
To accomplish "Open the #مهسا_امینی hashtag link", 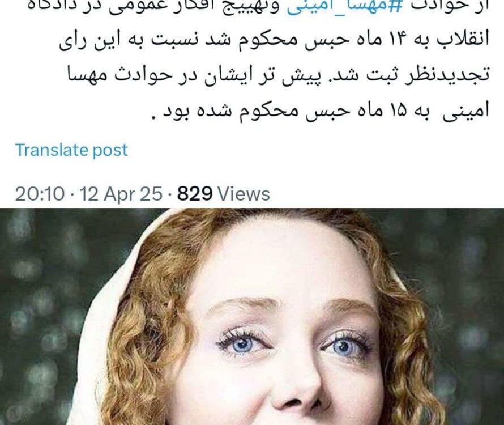I will [344, 6].
